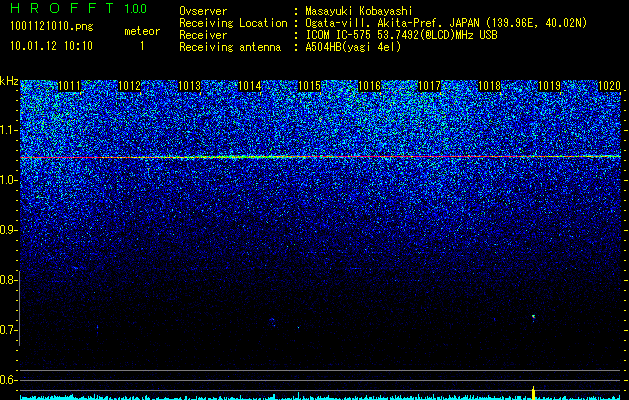
Task: Click the red carrier signal line
Action: click(x=321, y=157)
